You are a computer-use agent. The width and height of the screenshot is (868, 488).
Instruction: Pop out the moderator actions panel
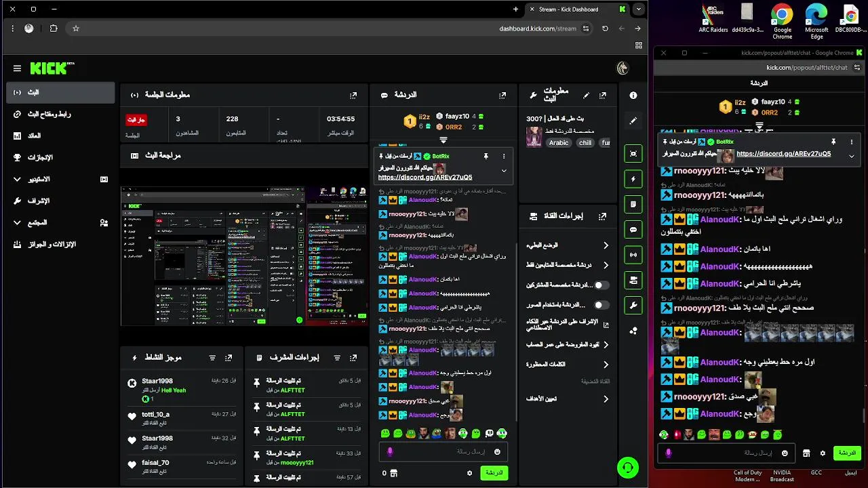tap(353, 358)
